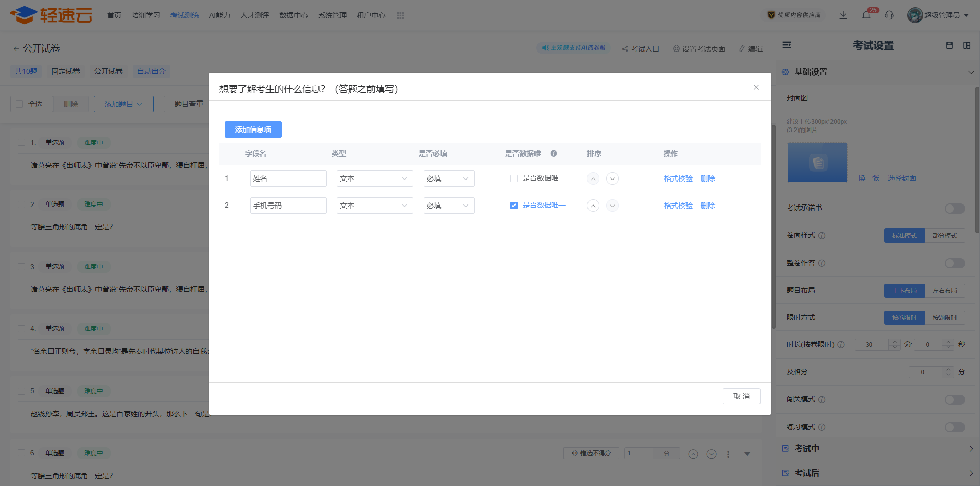Click the notification bell icon
Screen dimensions: 980x486
pyautogui.click(x=866, y=15)
